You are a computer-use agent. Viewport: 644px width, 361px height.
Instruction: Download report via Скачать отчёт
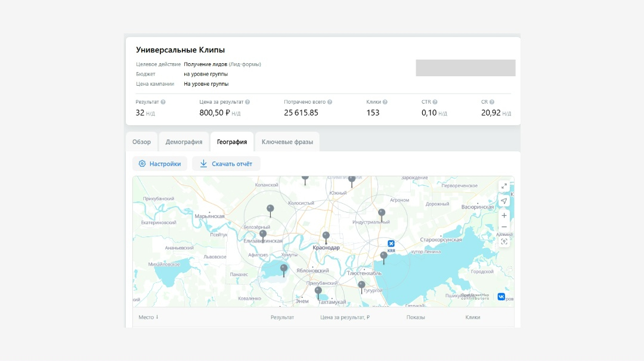coord(226,164)
